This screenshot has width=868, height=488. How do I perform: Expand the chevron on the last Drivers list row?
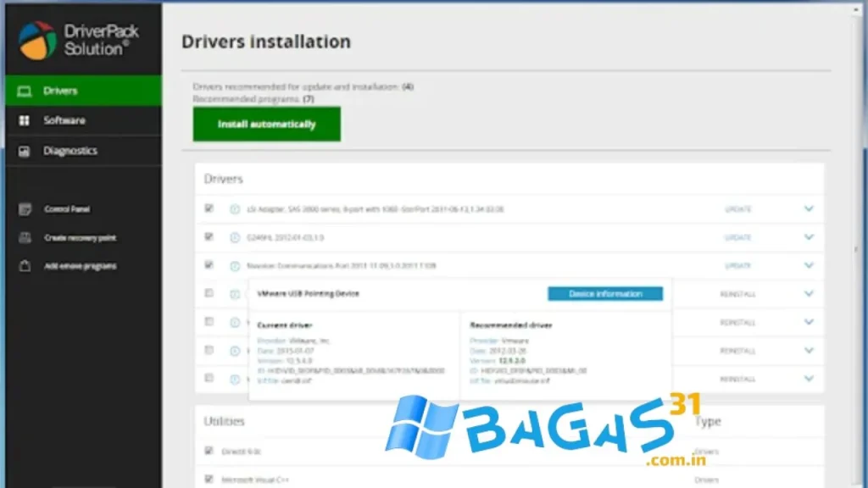pyautogui.click(x=809, y=379)
